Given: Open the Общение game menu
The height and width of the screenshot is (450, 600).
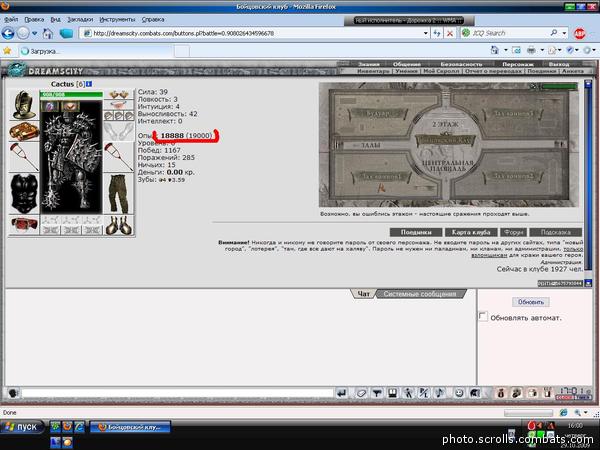Looking at the screenshot, I should point(406,64).
